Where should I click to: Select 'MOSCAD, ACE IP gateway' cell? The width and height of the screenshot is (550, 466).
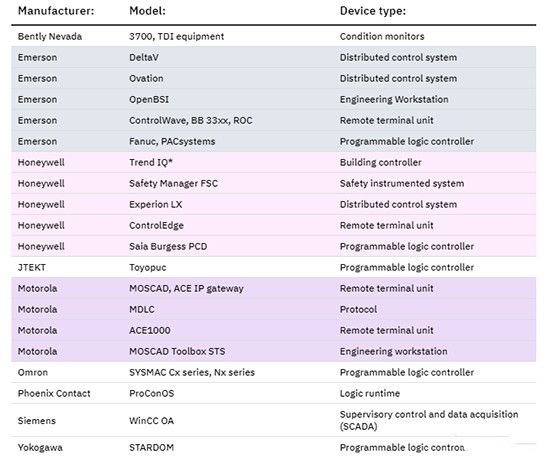[x=186, y=289]
